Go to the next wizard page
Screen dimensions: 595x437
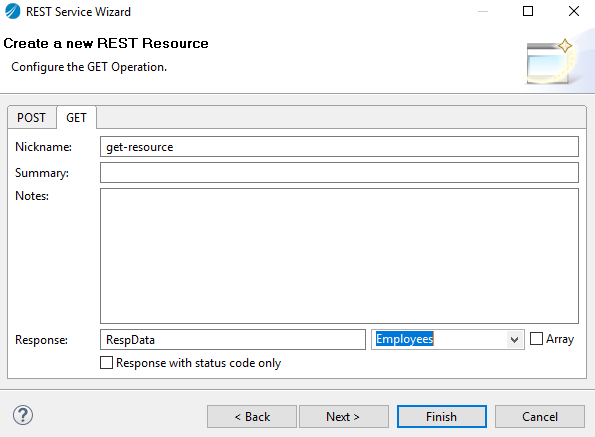pos(344,417)
